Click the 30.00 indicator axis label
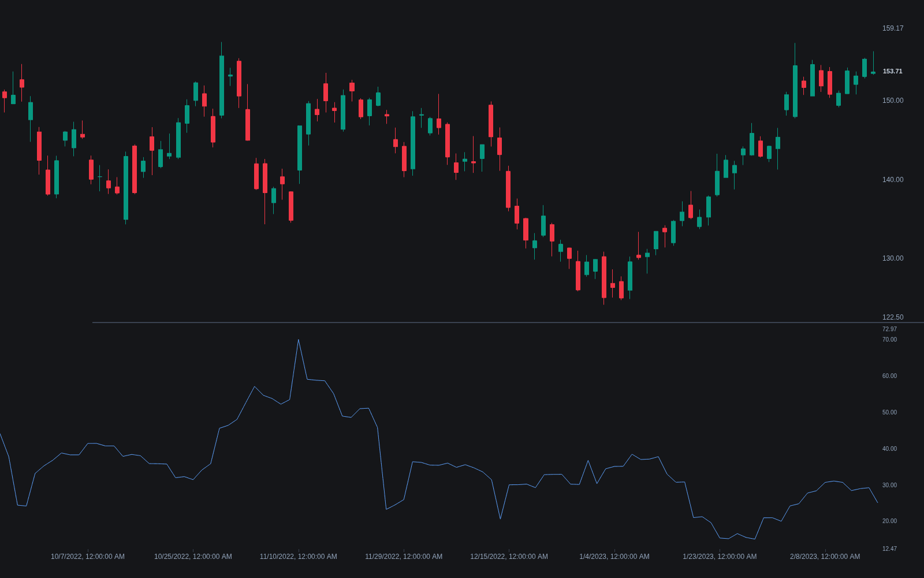 [x=889, y=486]
